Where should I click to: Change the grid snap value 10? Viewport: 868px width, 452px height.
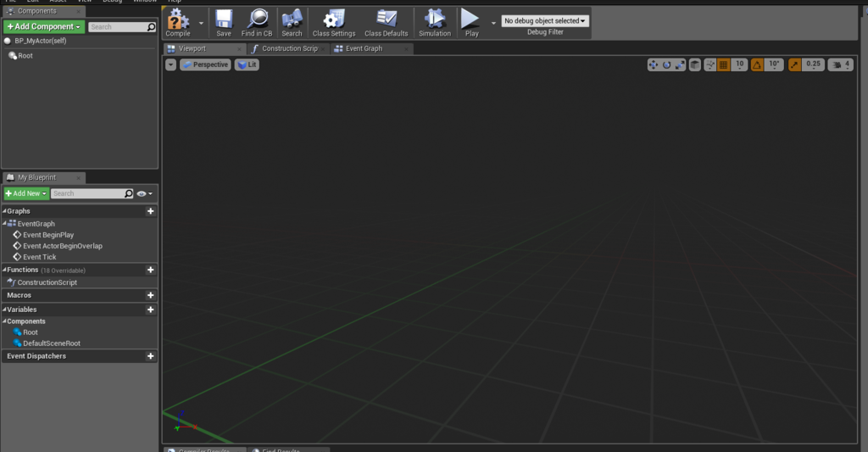pos(739,64)
